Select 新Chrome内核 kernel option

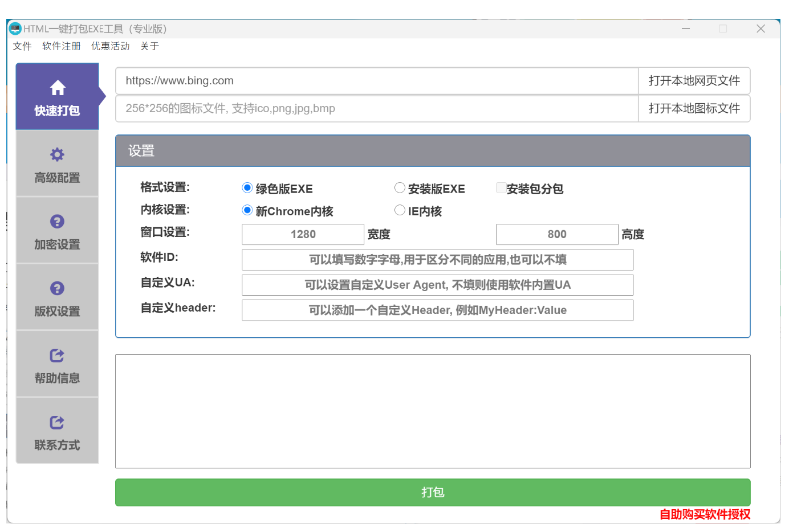pyautogui.click(x=247, y=210)
